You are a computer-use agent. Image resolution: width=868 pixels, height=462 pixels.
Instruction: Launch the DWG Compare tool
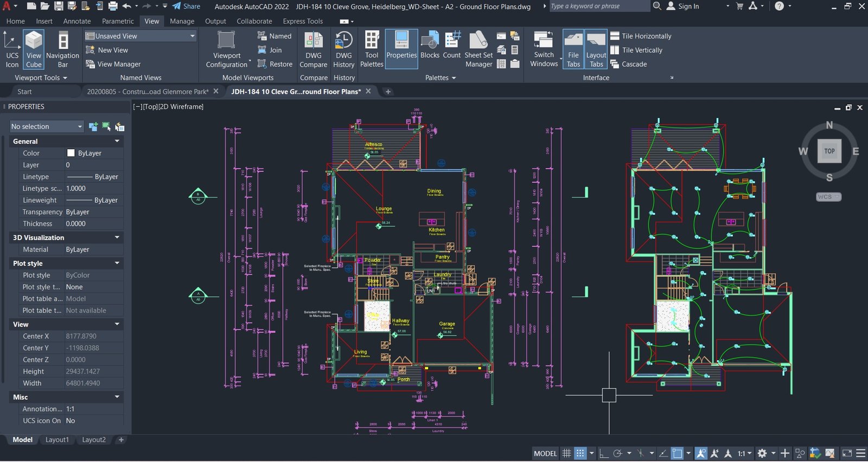click(x=314, y=49)
